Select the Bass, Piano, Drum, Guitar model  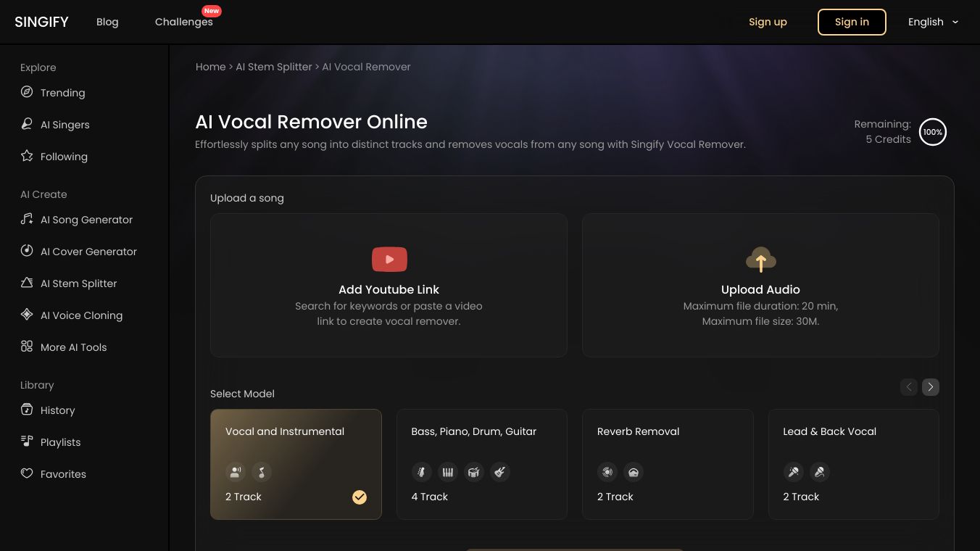pos(482,464)
